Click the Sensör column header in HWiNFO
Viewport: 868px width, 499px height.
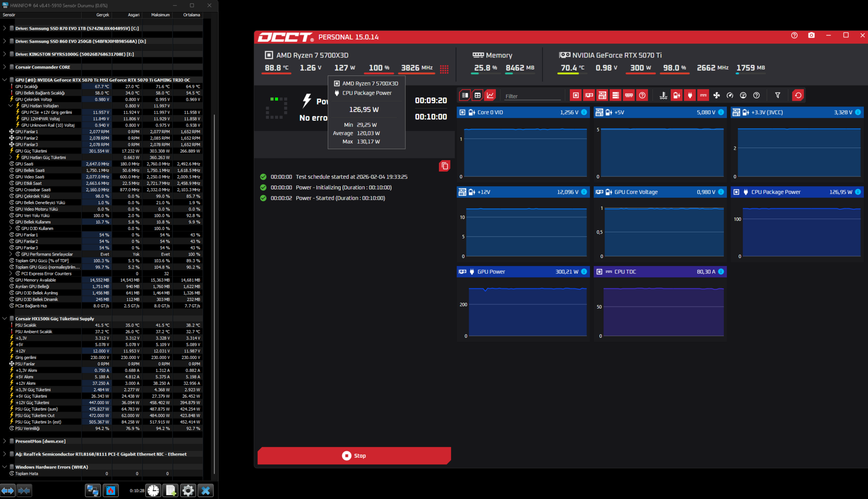point(41,15)
